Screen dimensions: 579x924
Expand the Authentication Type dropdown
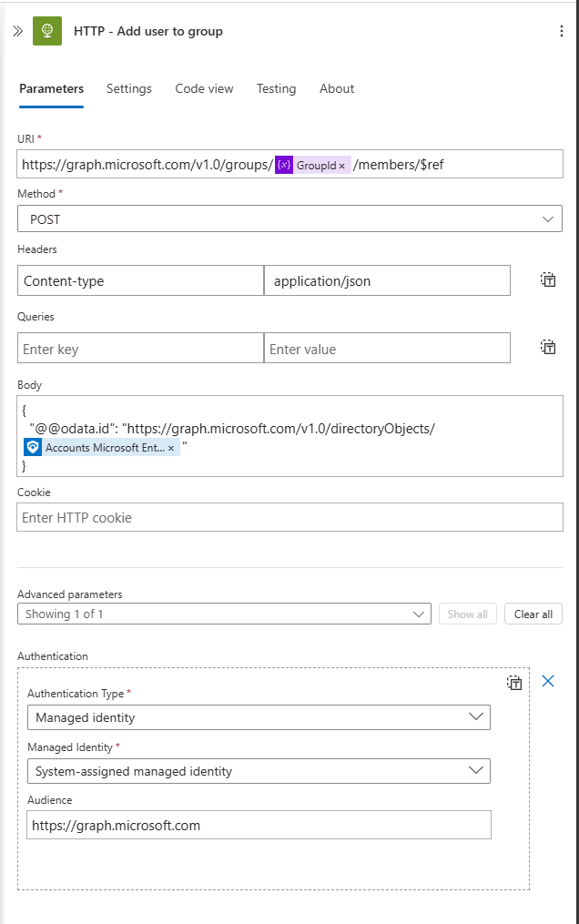pos(259,717)
